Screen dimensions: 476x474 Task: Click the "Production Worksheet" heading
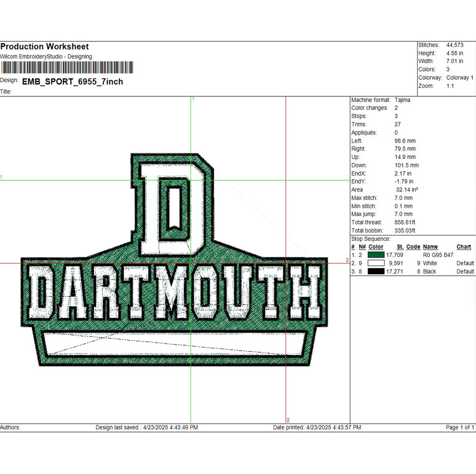(45, 47)
